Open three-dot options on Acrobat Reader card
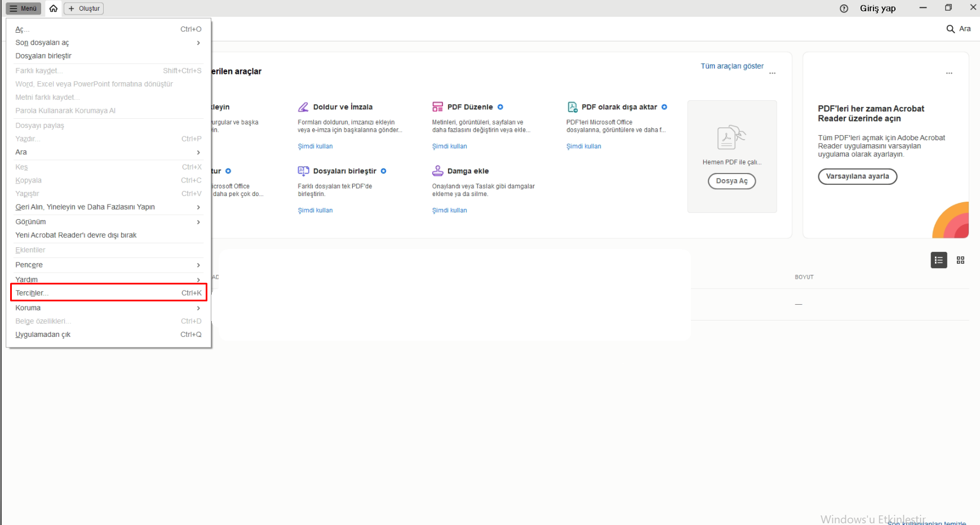The width and height of the screenshot is (980, 525). coord(949,73)
